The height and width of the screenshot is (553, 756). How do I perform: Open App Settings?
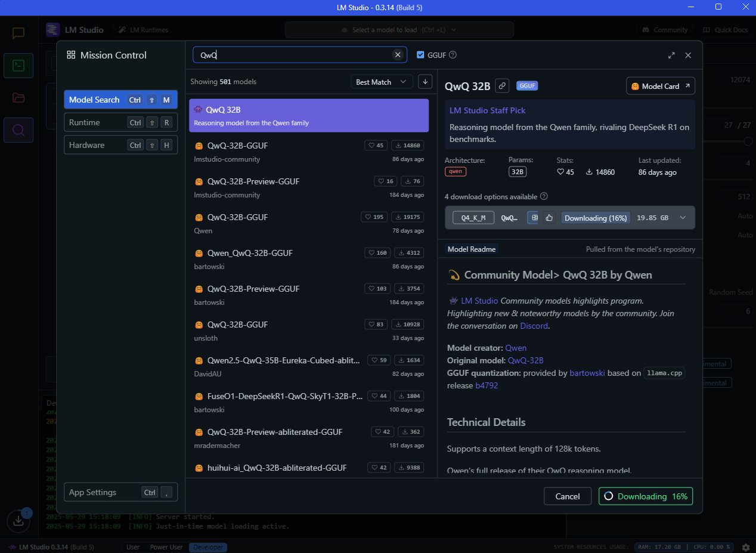tap(120, 492)
